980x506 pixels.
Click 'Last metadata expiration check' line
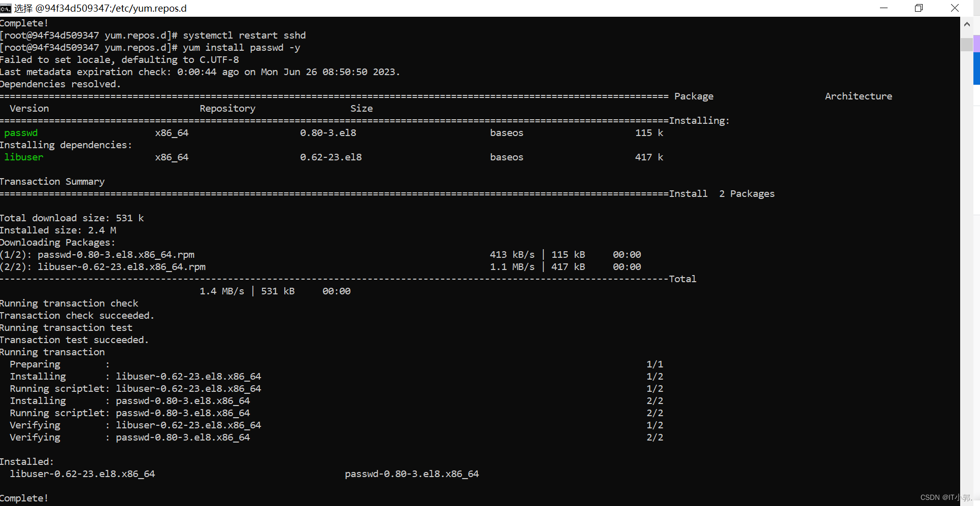pos(200,72)
